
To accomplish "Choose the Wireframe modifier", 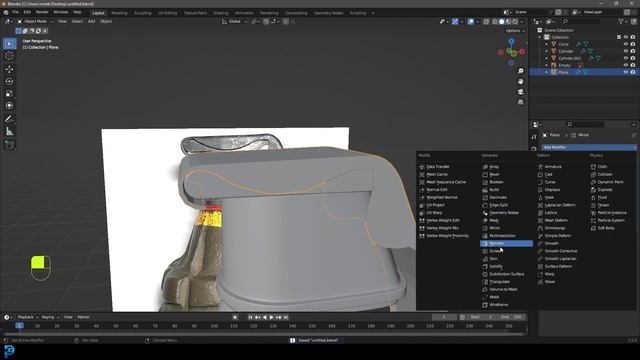I will tap(498, 304).
